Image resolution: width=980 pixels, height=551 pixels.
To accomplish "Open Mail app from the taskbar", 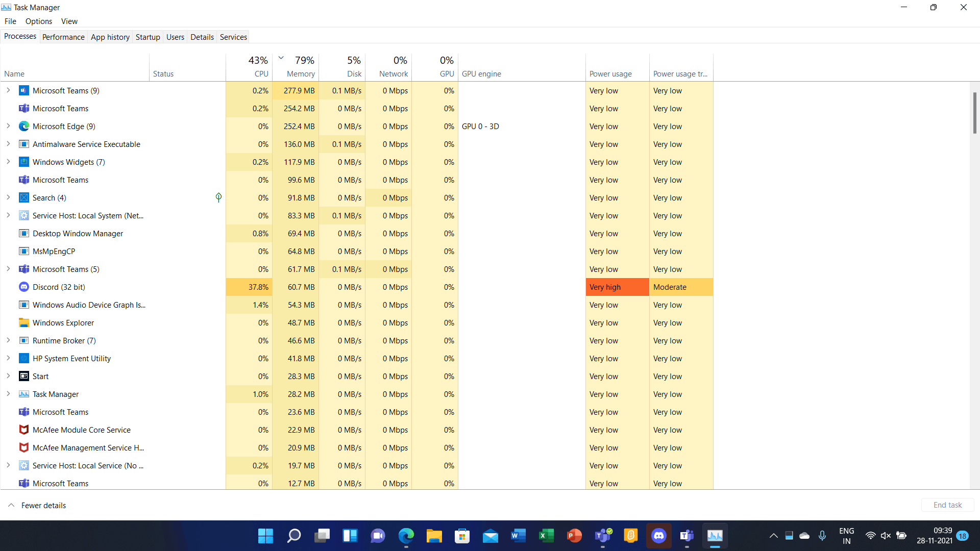I will [x=491, y=536].
